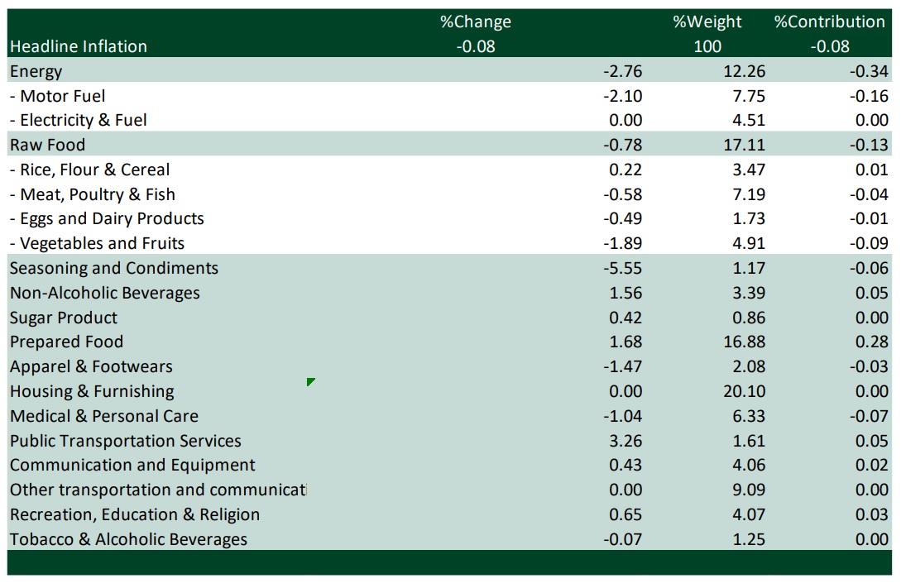Image resolution: width=906 pixels, height=588 pixels.
Task: Click the Motor Fuel row label
Action: (x=58, y=96)
